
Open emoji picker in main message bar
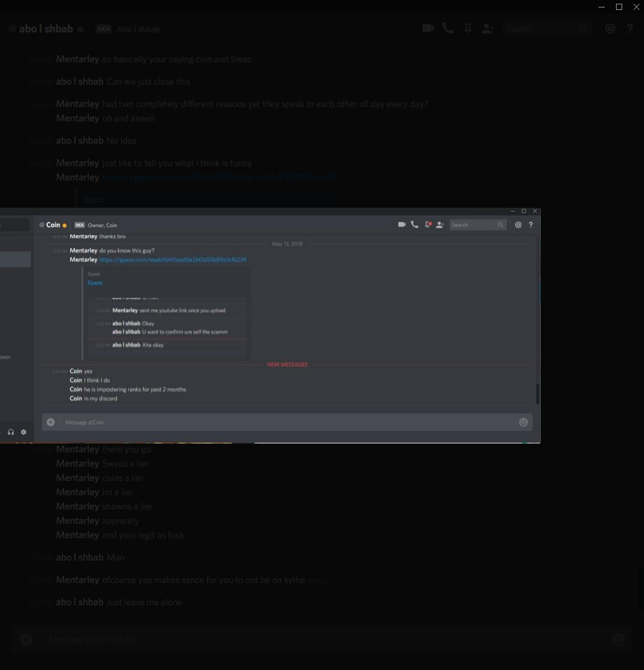point(618,640)
